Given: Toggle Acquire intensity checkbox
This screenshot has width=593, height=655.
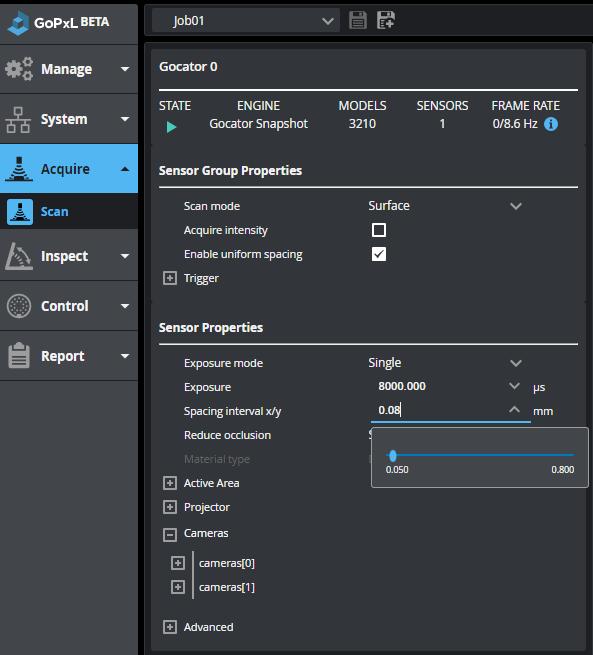Looking at the screenshot, I should click(379, 230).
